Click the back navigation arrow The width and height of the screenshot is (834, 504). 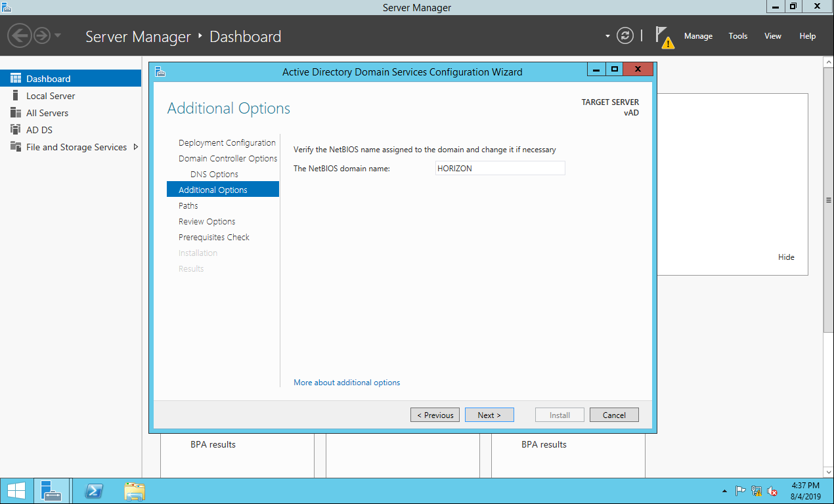(20, 35)
